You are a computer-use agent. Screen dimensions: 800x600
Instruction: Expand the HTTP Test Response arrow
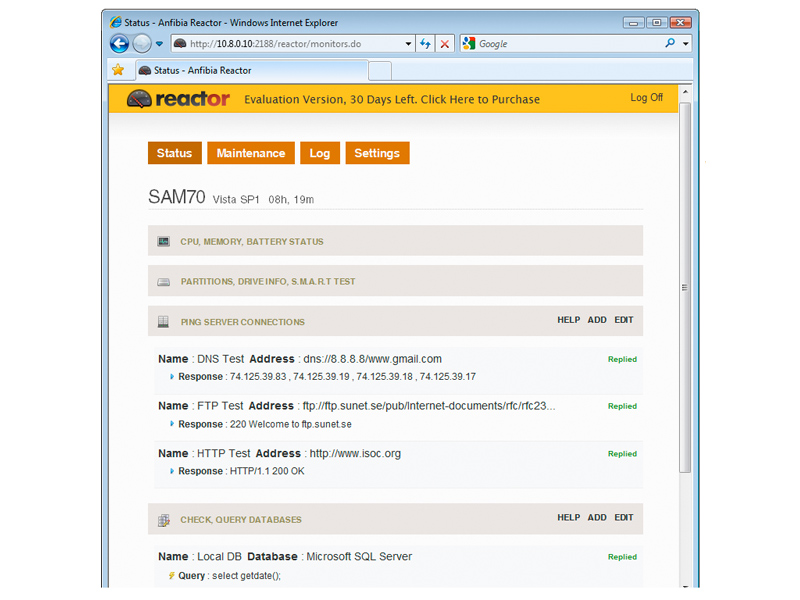[171, 471]
